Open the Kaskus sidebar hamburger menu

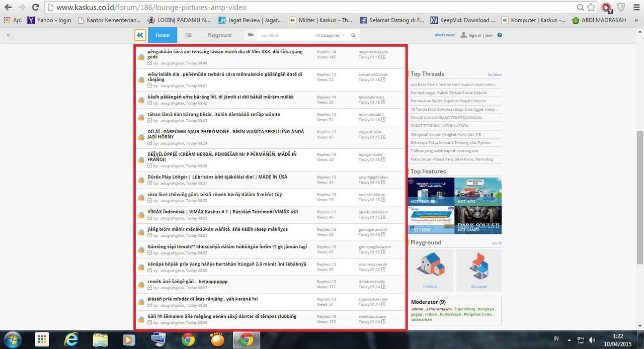pos(8,36)
